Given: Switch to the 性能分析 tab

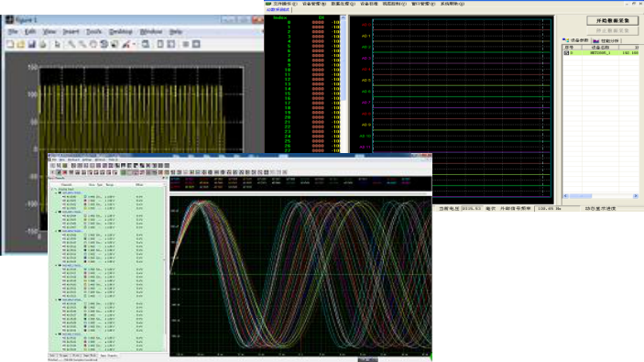Looking at the screenshot, I should click(606, 40).
